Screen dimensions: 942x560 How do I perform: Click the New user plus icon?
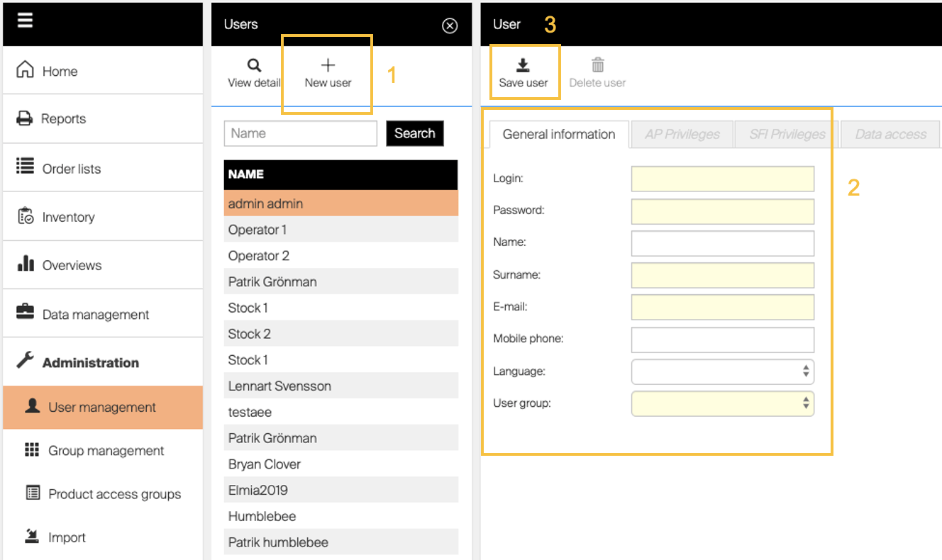click(x=328, y=66)
